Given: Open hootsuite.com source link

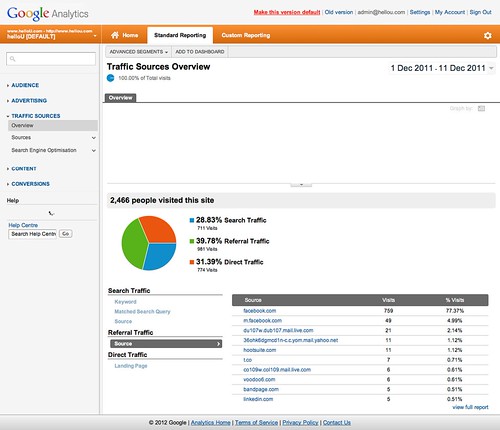Looking at the screenshot, I should click(260, 350).
